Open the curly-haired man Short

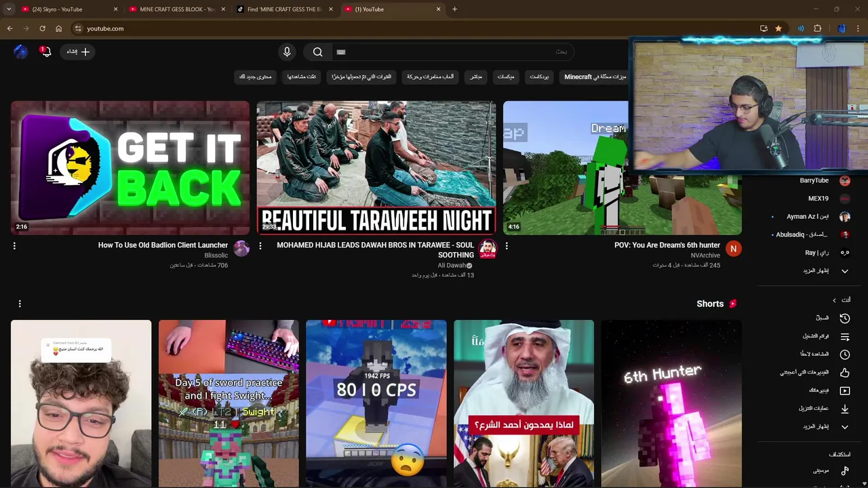pos(81,403)
